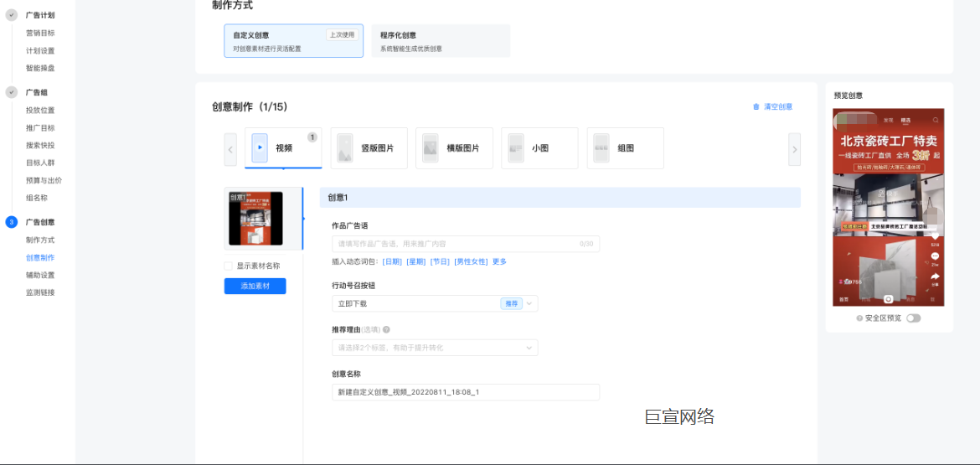This screenshot has height=465, width=980.
Task: Click help icon next to 推荐理由
Action: (386, 329)
